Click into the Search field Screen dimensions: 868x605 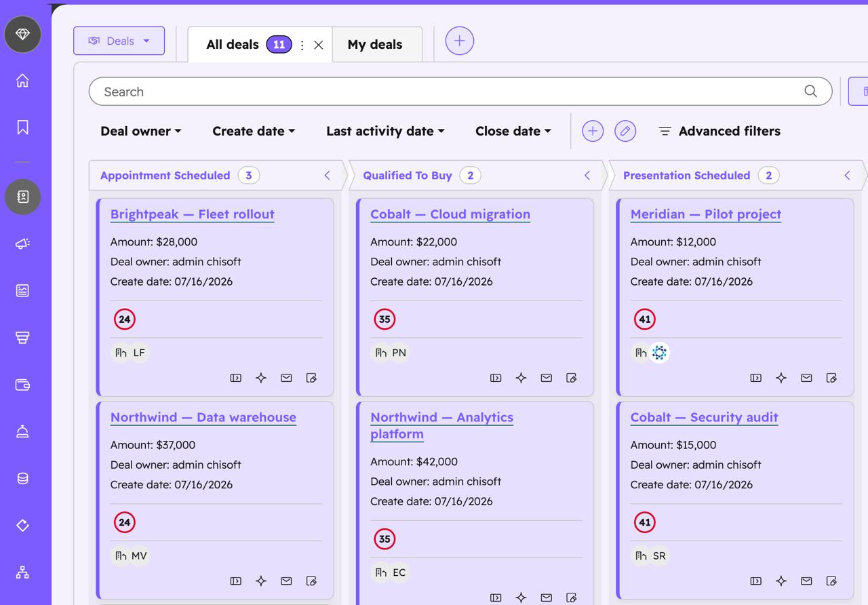pyautogui.click(x=460, y=91)
